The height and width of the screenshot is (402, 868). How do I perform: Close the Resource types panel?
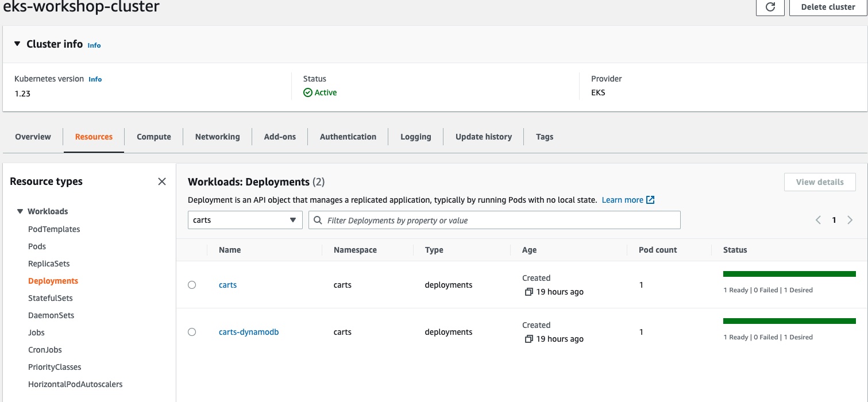(162, 181)
